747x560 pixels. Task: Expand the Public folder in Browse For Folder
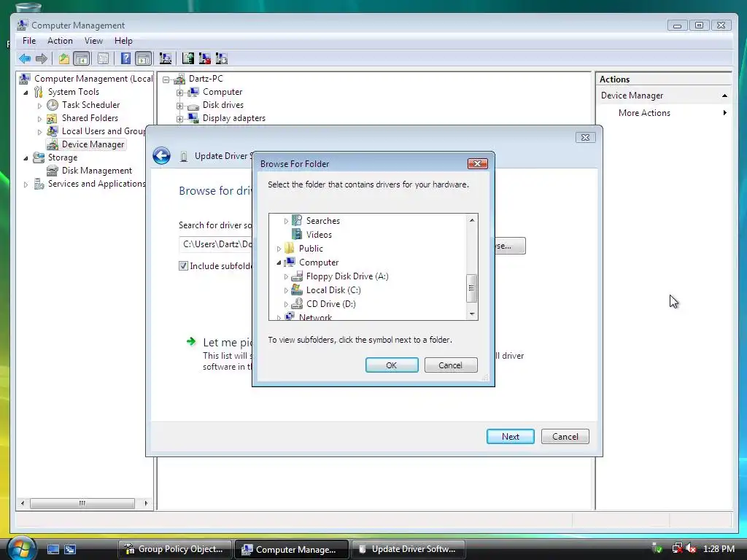[279, 249]
